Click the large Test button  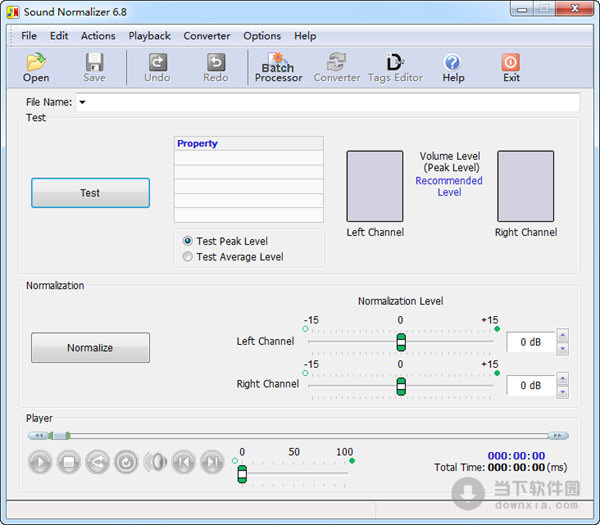(90, 193)
